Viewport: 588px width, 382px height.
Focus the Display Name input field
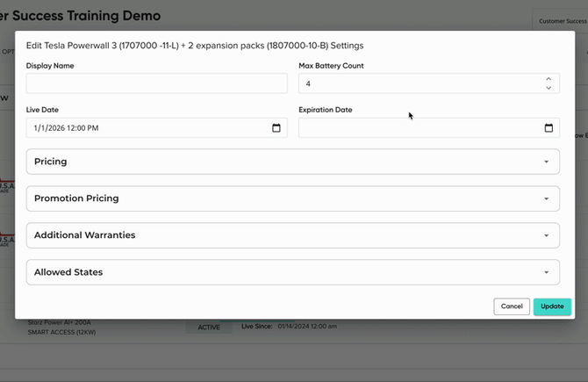157,83
